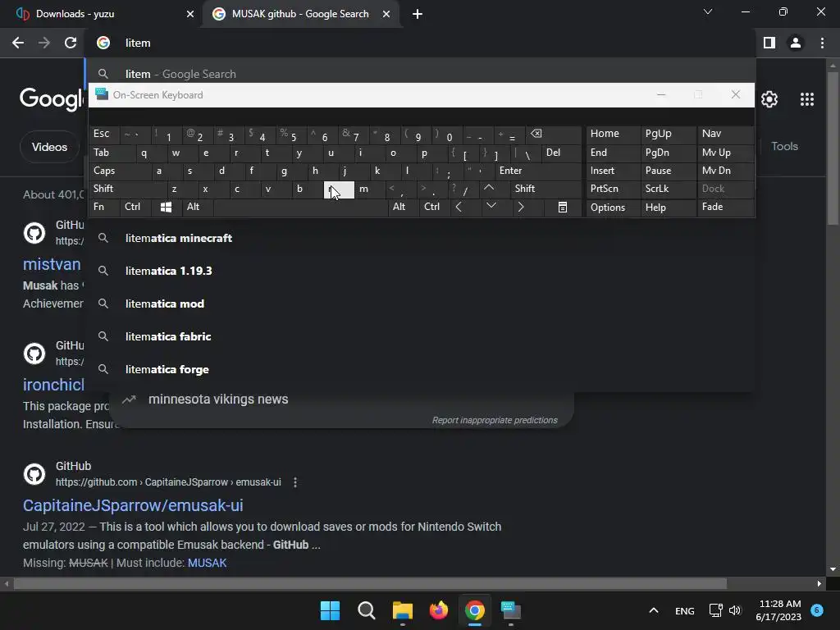Click the left arrow key on keyboard
Screen dimensions: 840x630
click(x=459, y=208)
